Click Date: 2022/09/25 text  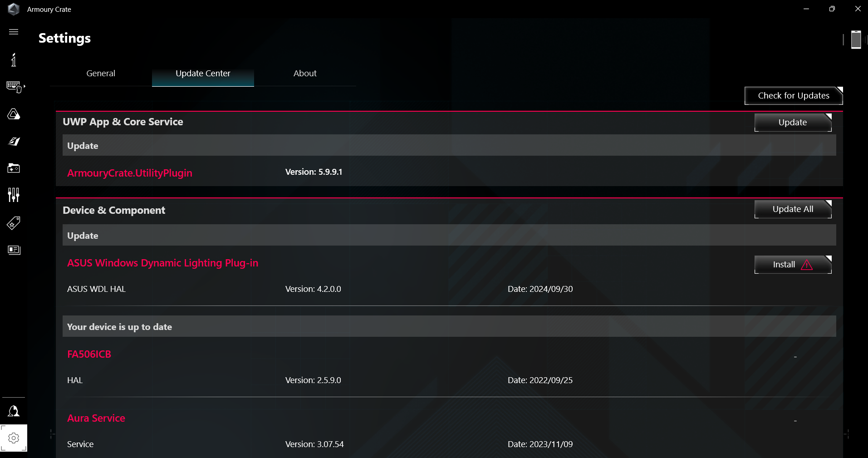540,380
